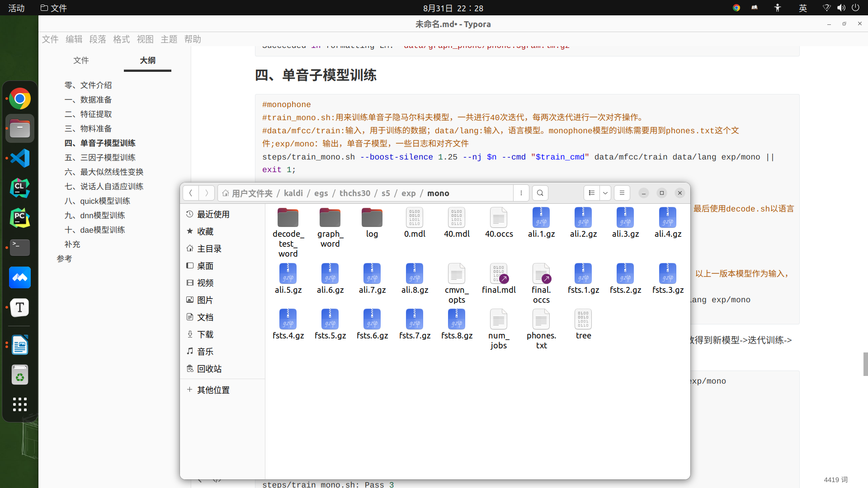
Task: Open the Terminal from the dock
Action: click(x=20, y=248)
